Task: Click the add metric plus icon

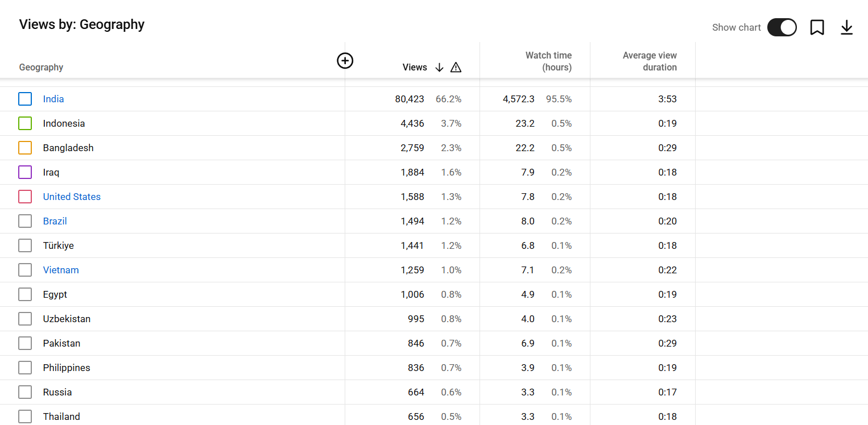Action: coord(345,60)
